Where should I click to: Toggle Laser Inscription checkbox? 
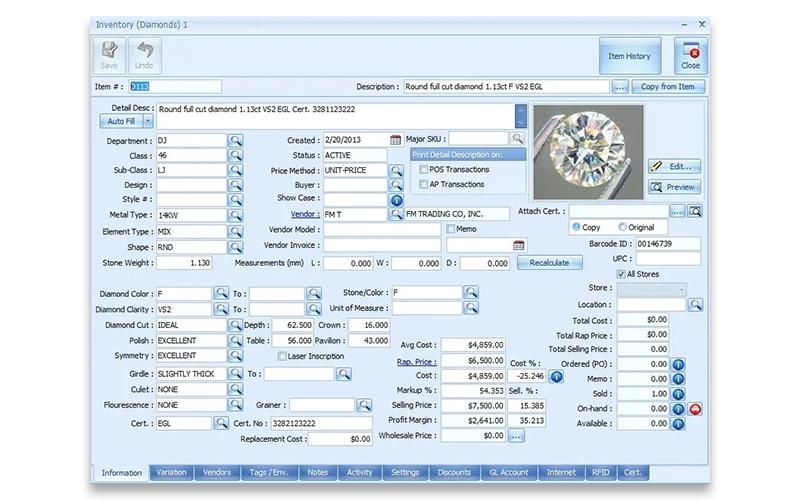click(x=282, y=356)
